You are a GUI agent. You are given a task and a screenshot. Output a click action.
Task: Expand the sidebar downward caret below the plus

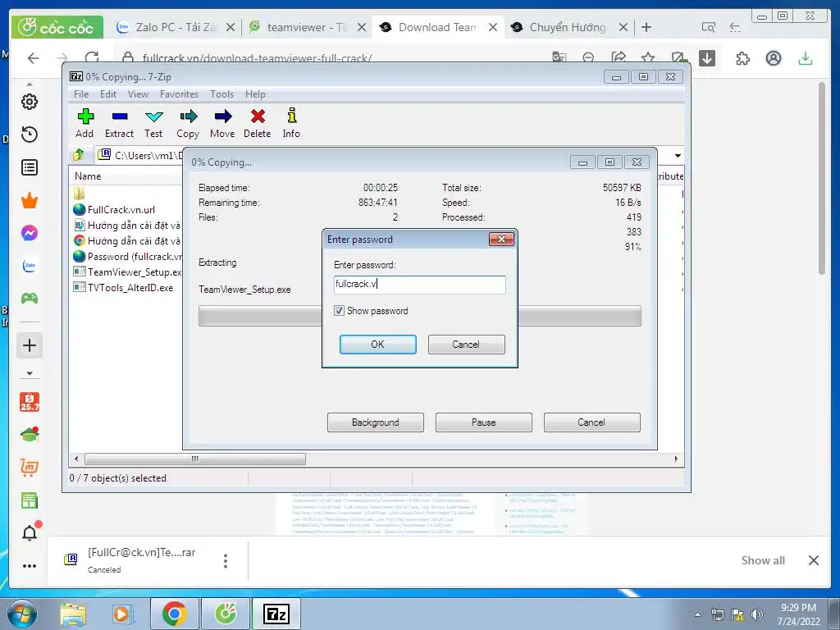[30, 373]
